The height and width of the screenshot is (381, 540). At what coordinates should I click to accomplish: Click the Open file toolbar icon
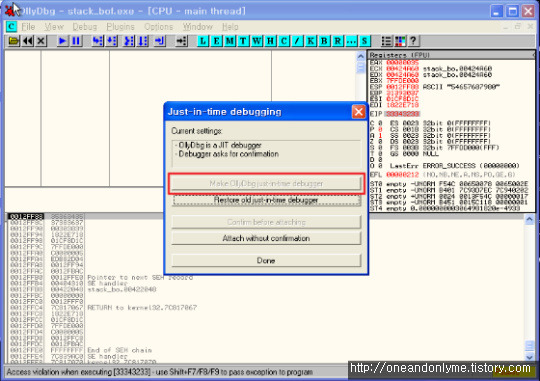point(14,41)
